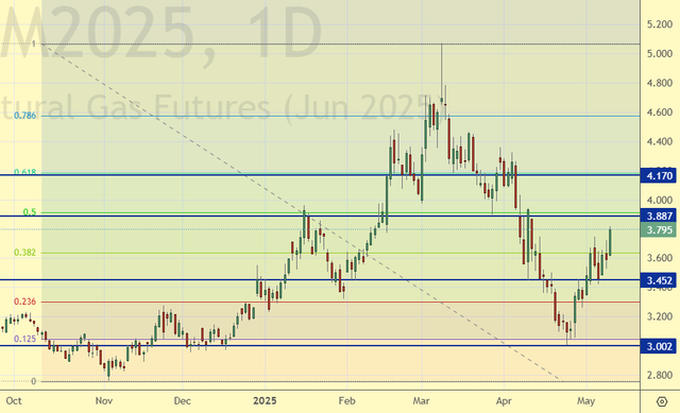Select the Fibonacci level 1 label
Image resolution: width=680 pixels, height=413 pixels.
tap(33, 44)
